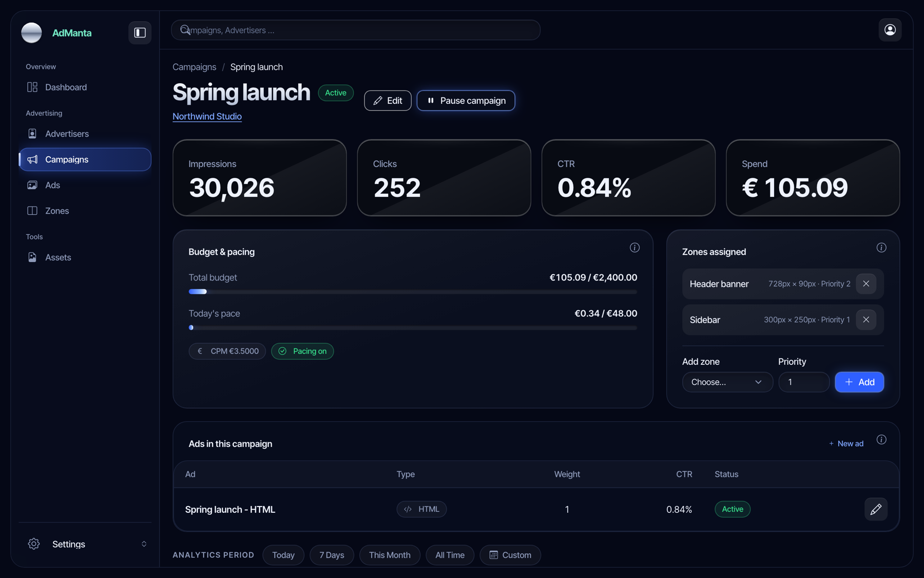Click the Edit campaign button

pyautogui.click(x=388, y=101)
